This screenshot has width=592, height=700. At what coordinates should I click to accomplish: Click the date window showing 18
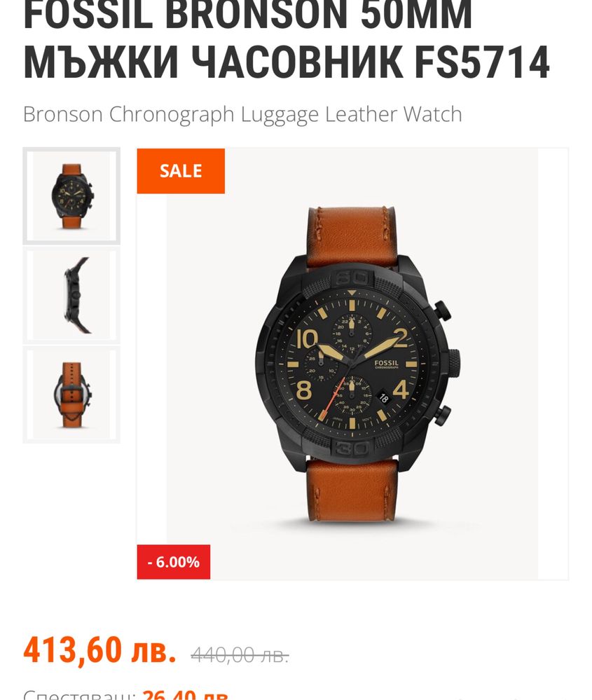(383, 397)
